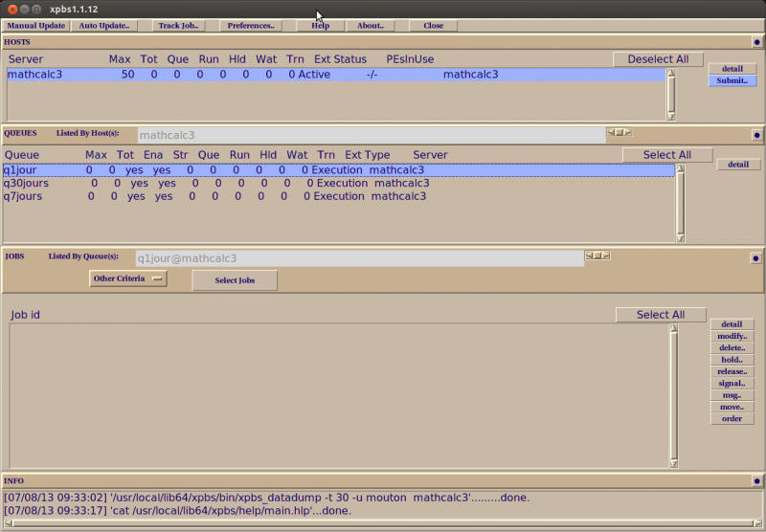
Task: Collapse the QUEUES panel dot button
Action: tap(756, 135)
